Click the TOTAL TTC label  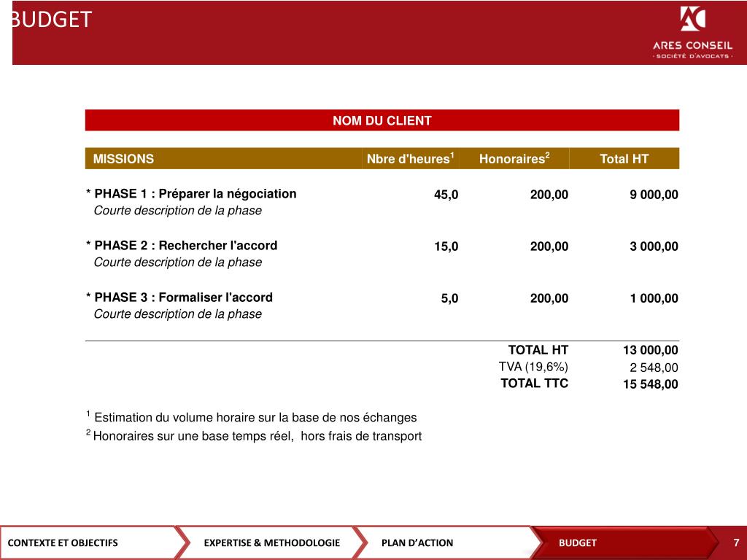[x=535, y=384]
